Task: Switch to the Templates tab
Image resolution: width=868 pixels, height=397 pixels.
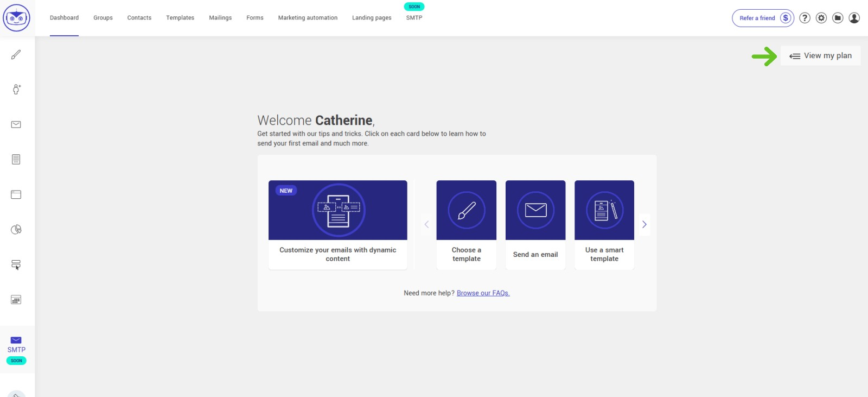Action: coord(180,18)
